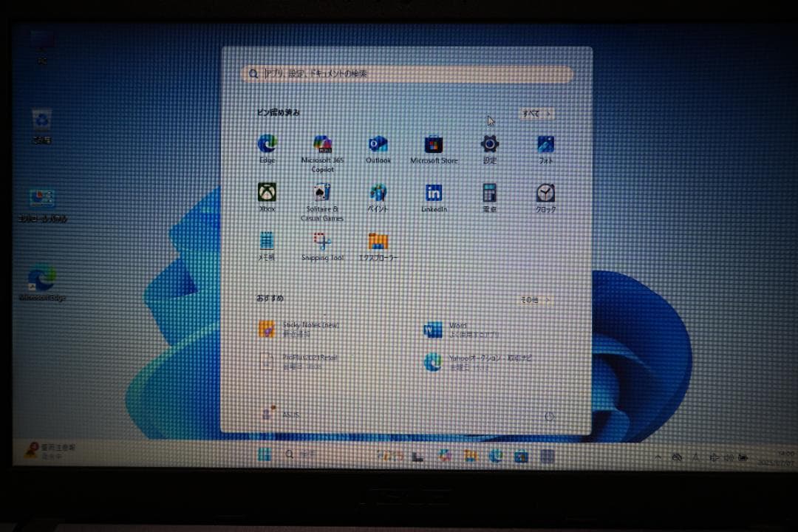Launch Outlook from the Start menu

(378, 145)
